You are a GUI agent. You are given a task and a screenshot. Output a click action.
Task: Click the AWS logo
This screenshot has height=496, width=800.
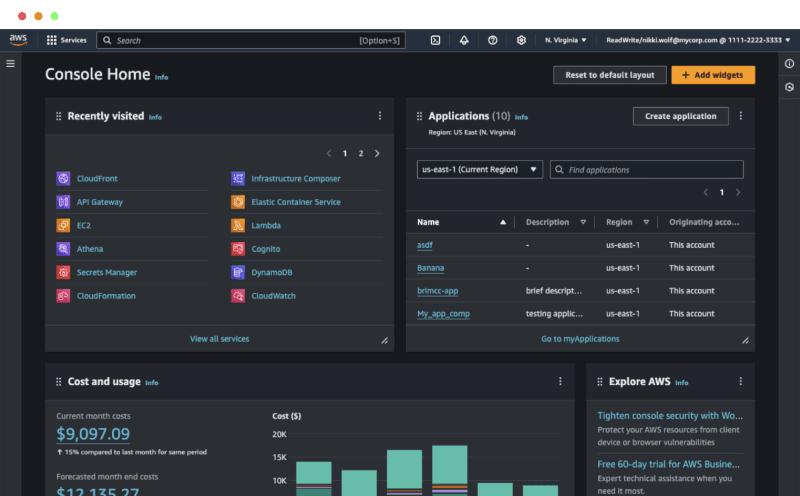[x=18, y=40]
